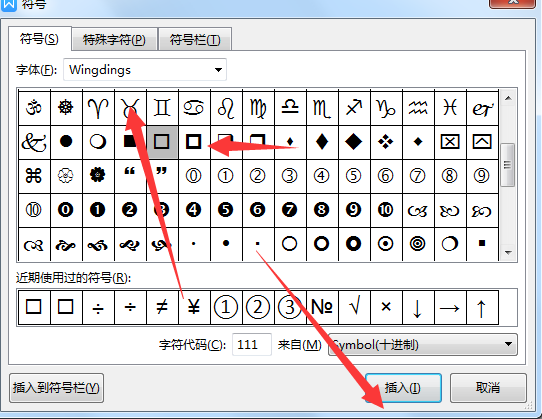Click the 插入 button
The image size is (542, 419).
[403, 388]
